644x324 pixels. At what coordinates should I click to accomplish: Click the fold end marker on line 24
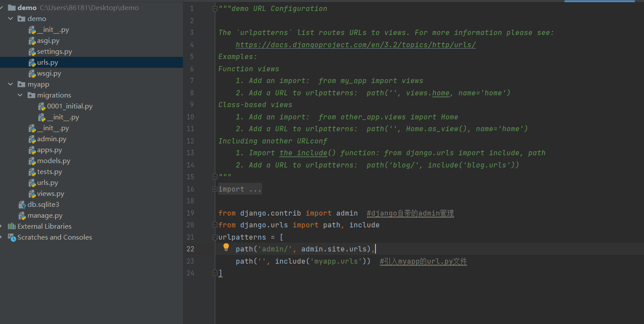click(214, 273)
